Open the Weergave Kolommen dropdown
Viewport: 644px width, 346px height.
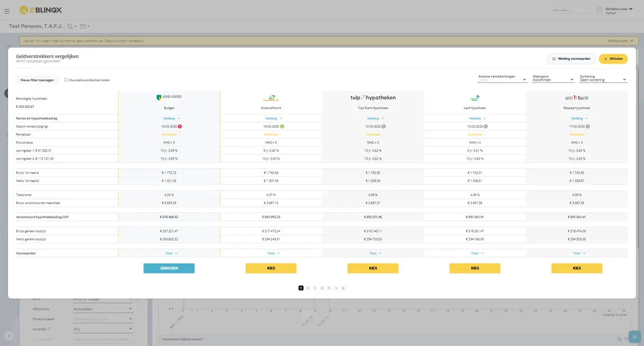553,78
